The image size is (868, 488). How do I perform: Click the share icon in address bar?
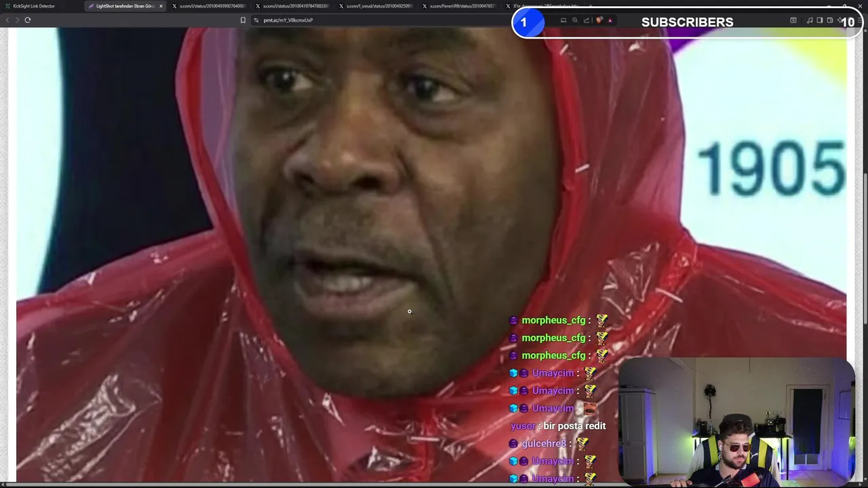(587, 20)
